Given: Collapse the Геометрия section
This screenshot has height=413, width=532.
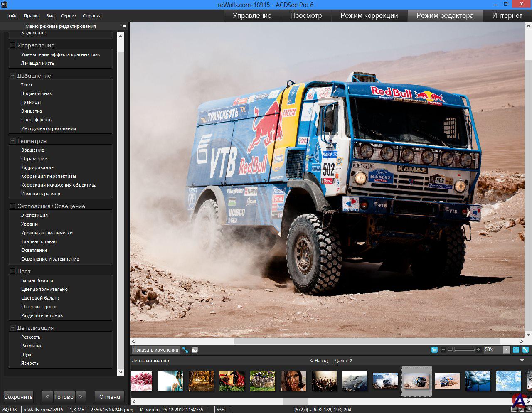Looking at the screenshot, I should tap(12, 141).
